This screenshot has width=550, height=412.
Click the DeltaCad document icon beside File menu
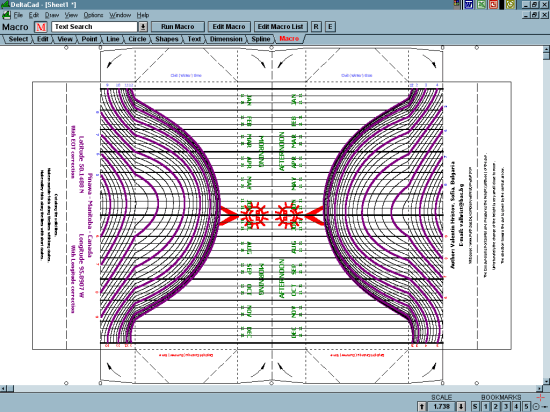tap(6, 15)
